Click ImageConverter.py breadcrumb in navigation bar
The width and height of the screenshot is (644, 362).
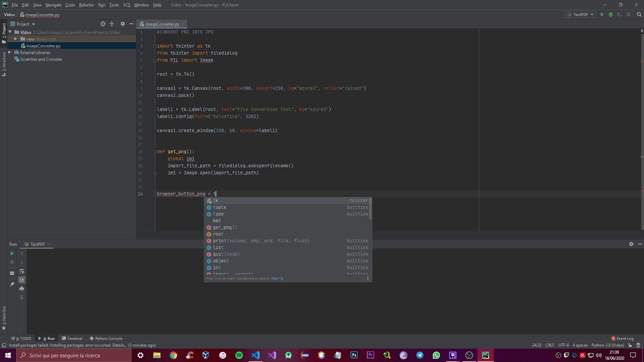[40, 15]
